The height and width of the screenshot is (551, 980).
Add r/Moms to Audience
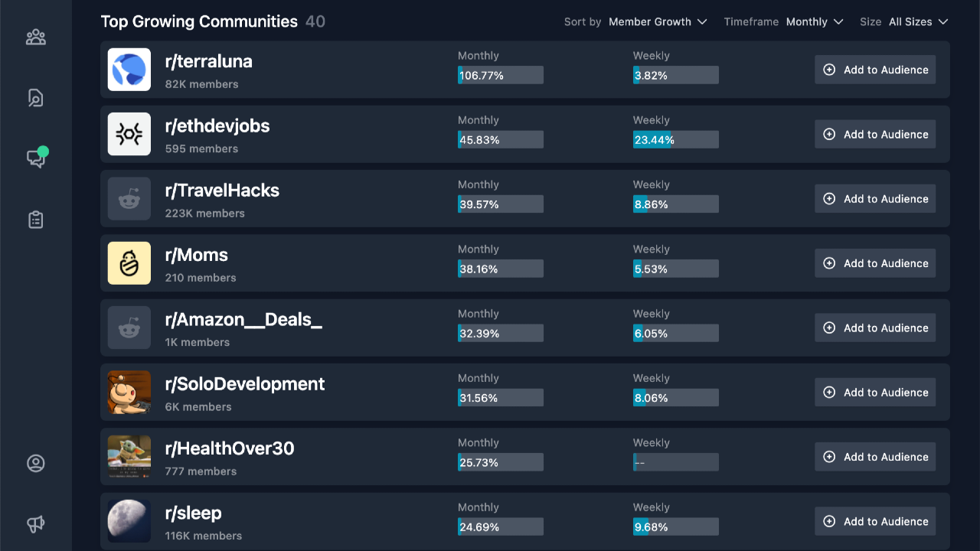pyautogui.click(x=875, y=263)
